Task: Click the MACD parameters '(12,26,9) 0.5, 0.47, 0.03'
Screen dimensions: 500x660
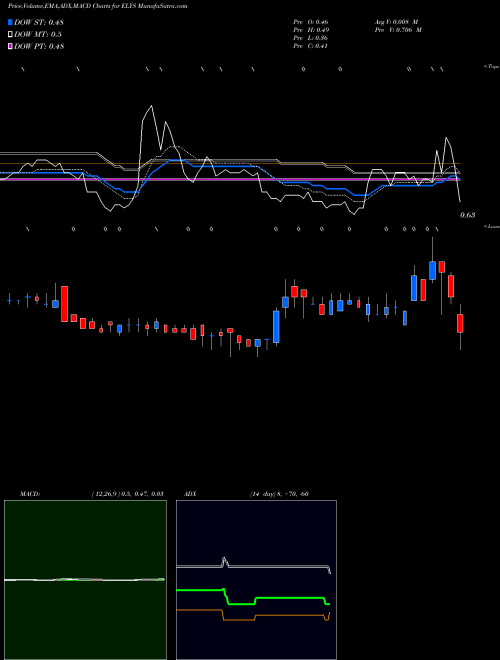Action: pyautogui.click(x=128, y=494)
